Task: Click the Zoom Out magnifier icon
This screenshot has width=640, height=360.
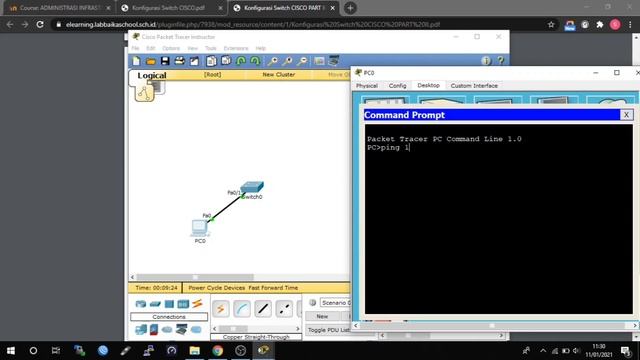Action: click(302, 61)
